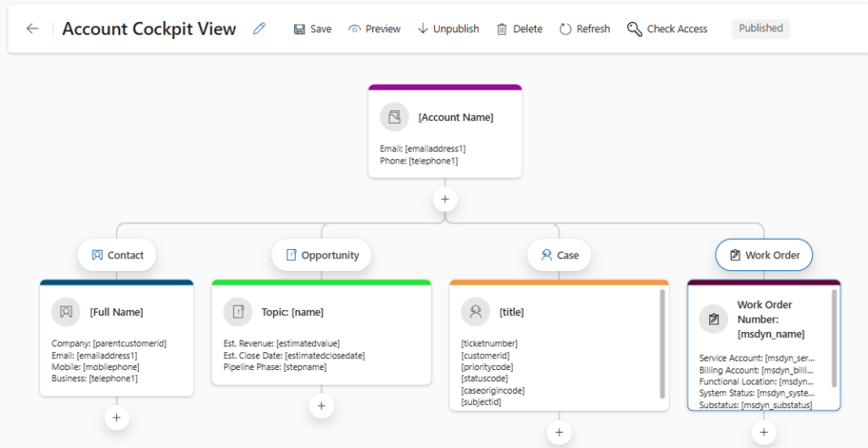Click the Case card scrollbar
Image resolution: width=868 pixels, height=448 pixels.
[x=662, y=343]
